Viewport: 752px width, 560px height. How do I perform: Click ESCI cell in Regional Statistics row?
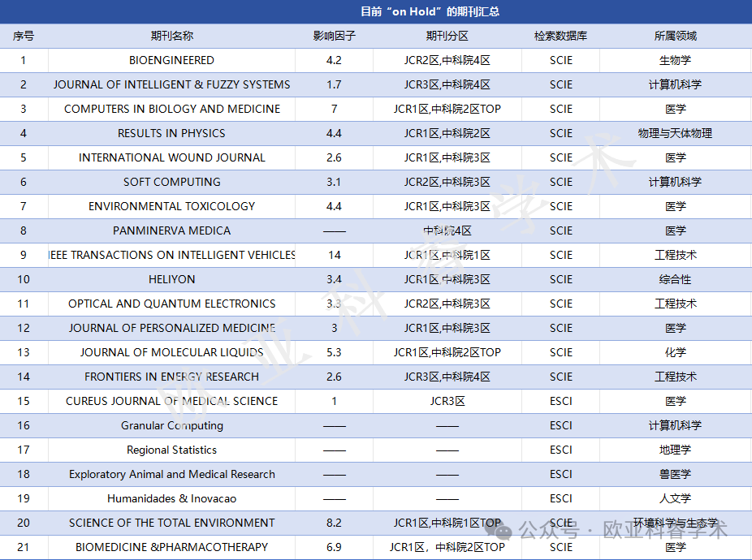(560, 450)
